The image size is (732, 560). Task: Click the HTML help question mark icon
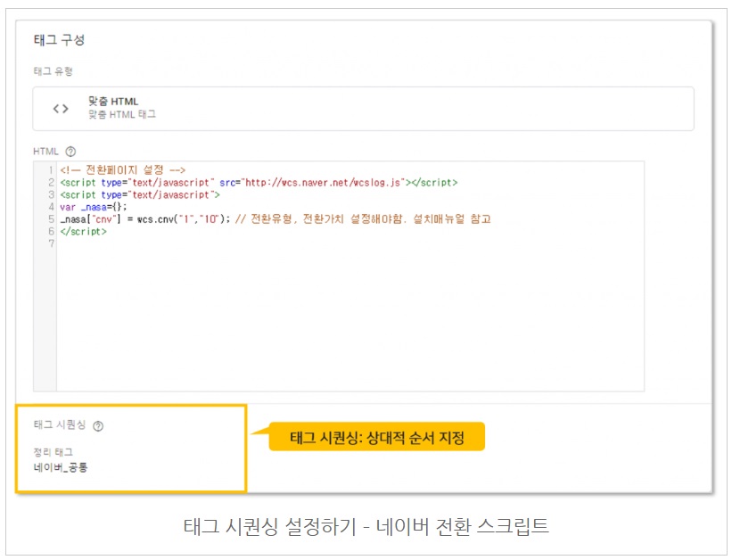tap(70, 152)
